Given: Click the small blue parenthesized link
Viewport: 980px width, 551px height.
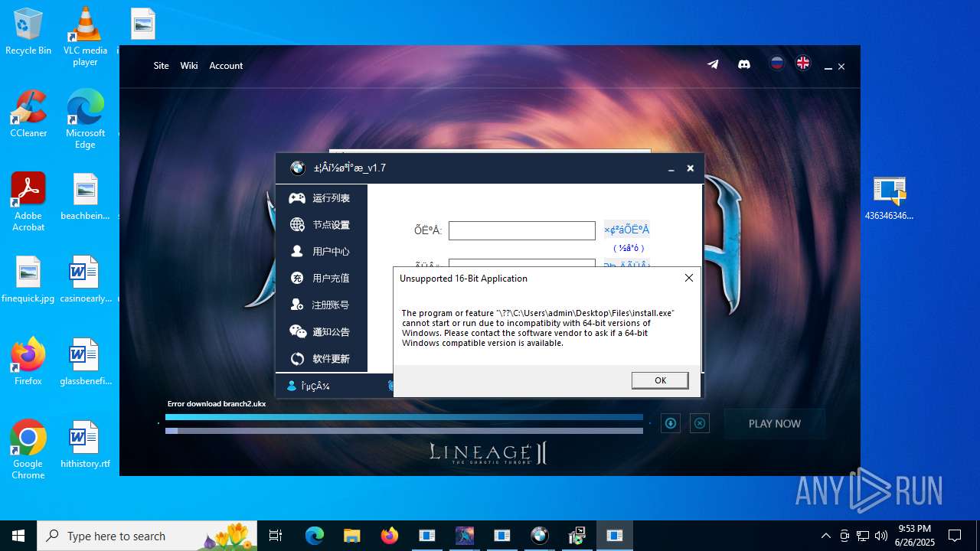Looking at the screenshot, I should pyautogui.click(x=629, y=248).
